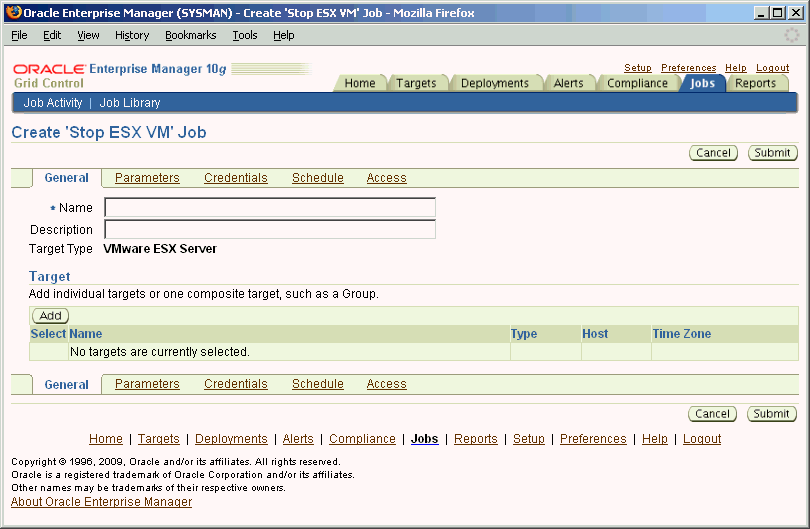Click 'No targets are currently selected.' row
This screenshot has width=810, height=529.
click(x=414, y=352)
